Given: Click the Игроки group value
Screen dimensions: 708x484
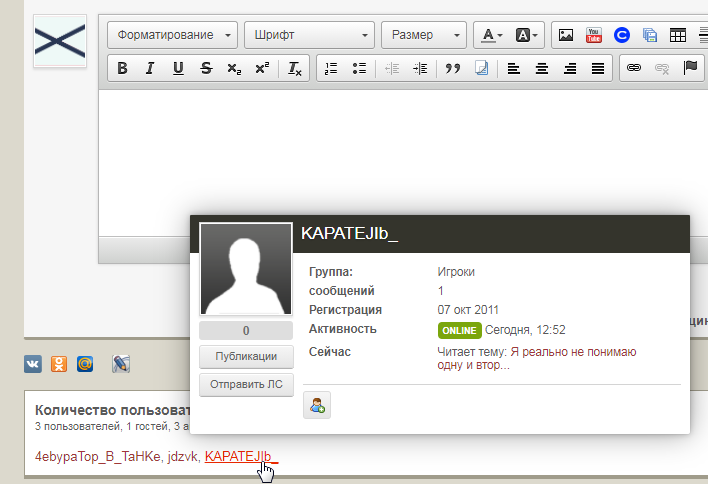Looking at the screenshot, I should tap(456, 272).
